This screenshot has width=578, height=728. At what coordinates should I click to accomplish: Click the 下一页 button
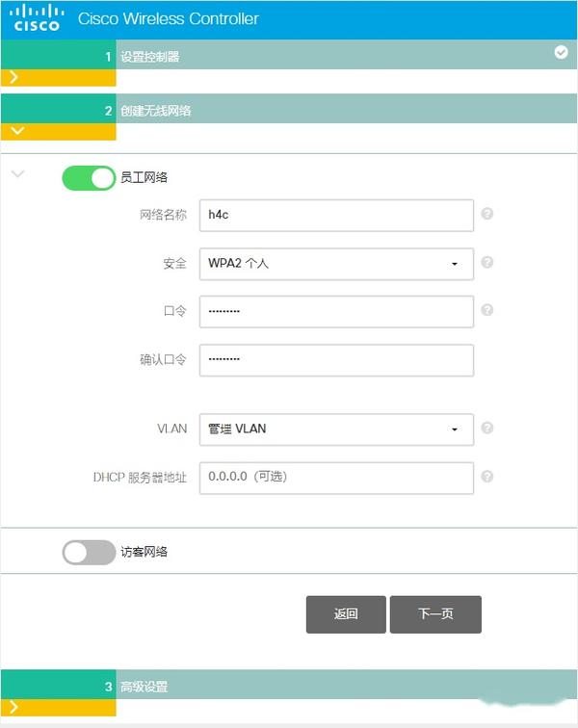pos(435,614)
